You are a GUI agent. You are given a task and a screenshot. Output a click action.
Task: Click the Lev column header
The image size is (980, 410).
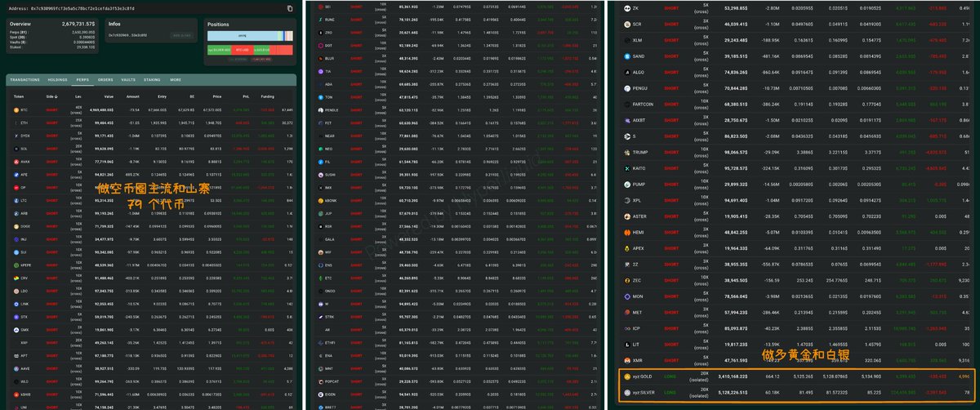pos(78,96)
